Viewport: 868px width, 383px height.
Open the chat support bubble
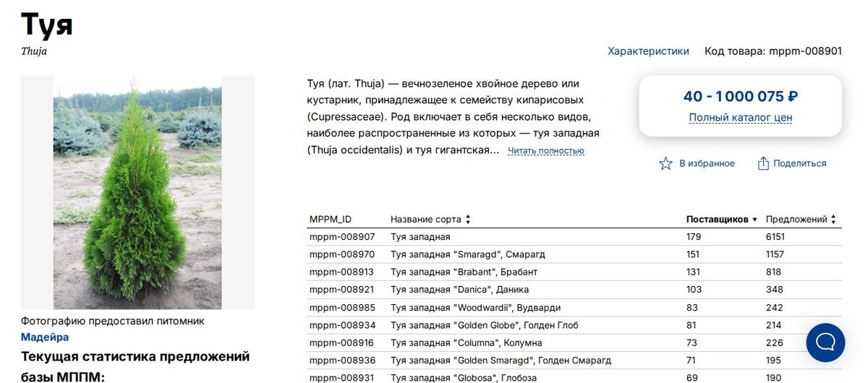(825, 343)
